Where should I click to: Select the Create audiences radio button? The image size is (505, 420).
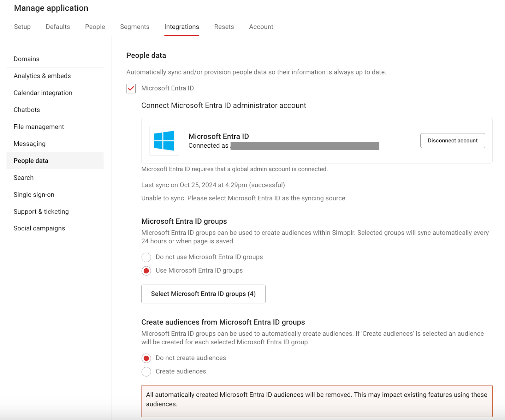point(146,372)
